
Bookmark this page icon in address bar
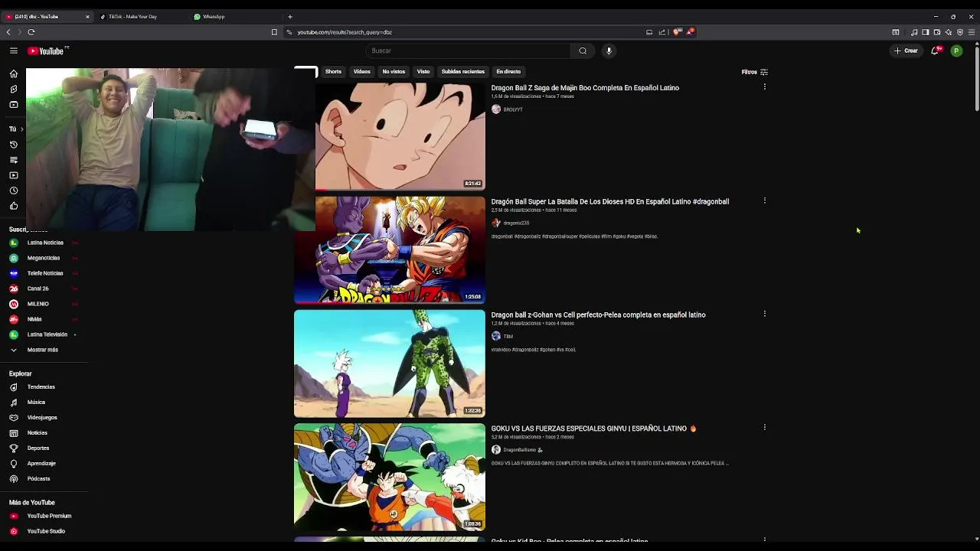pos(274,32)
